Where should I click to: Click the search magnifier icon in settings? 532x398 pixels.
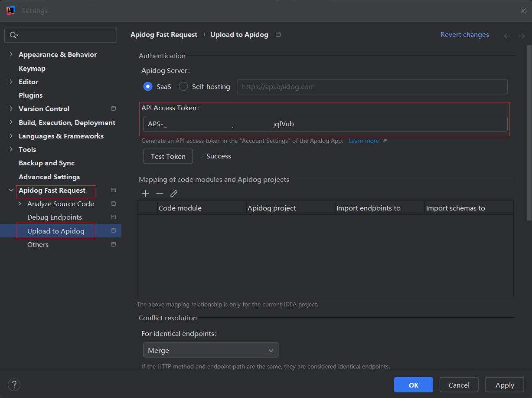click(13, 35)
